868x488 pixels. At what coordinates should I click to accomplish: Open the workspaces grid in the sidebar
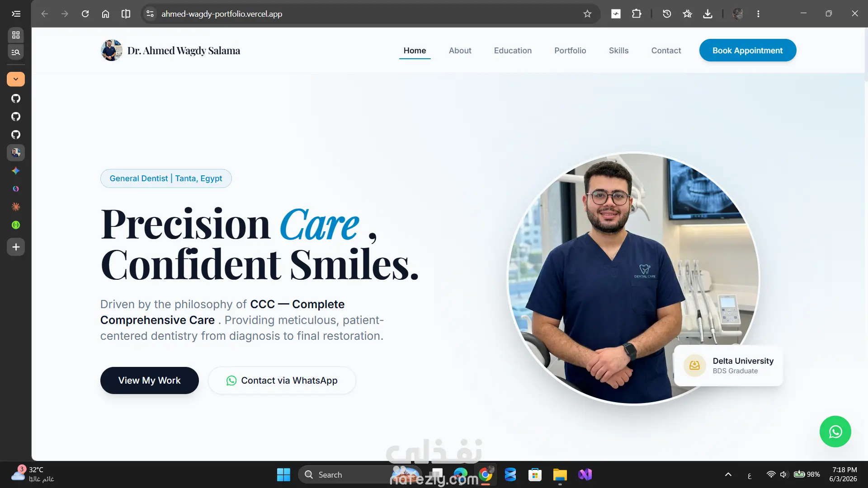(x=16, y=35)
